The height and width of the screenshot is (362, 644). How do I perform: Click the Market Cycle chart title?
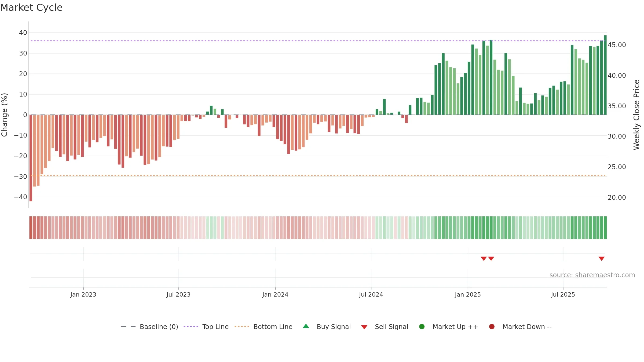pyautogui.click(x=31, y=8)
